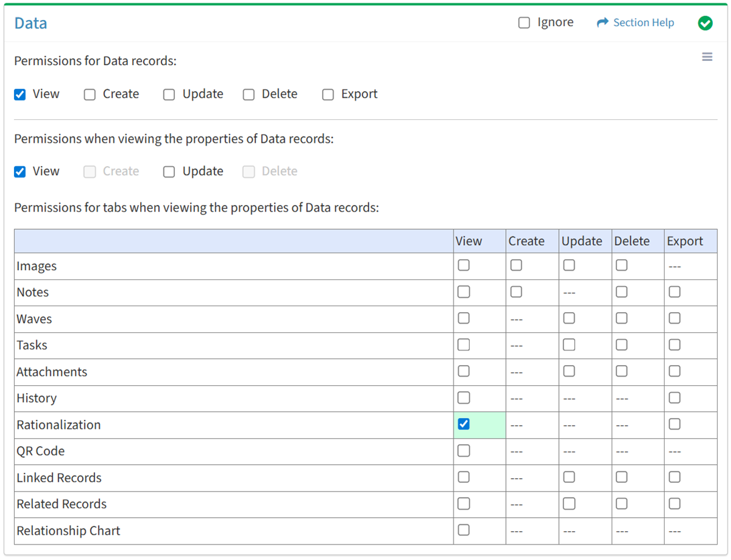
Task: Uncheck View for the Rationalization tab
Action: [464, 424]
